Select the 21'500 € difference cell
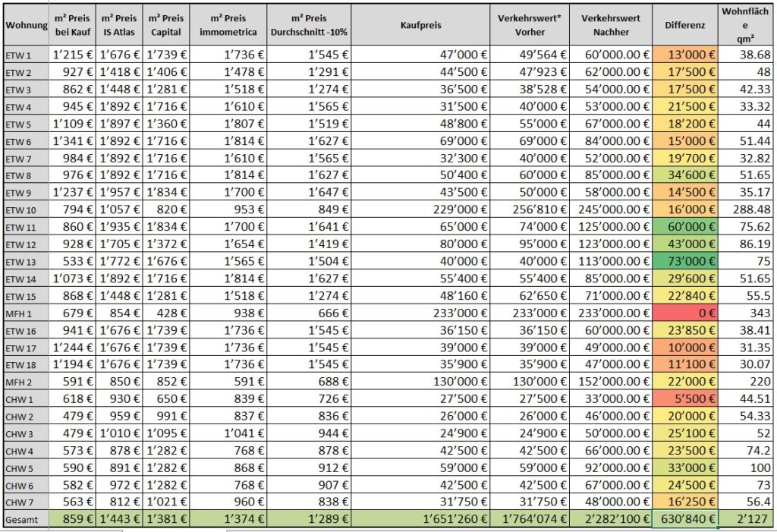The image size is (777, 532). click(x=685, y=106)
